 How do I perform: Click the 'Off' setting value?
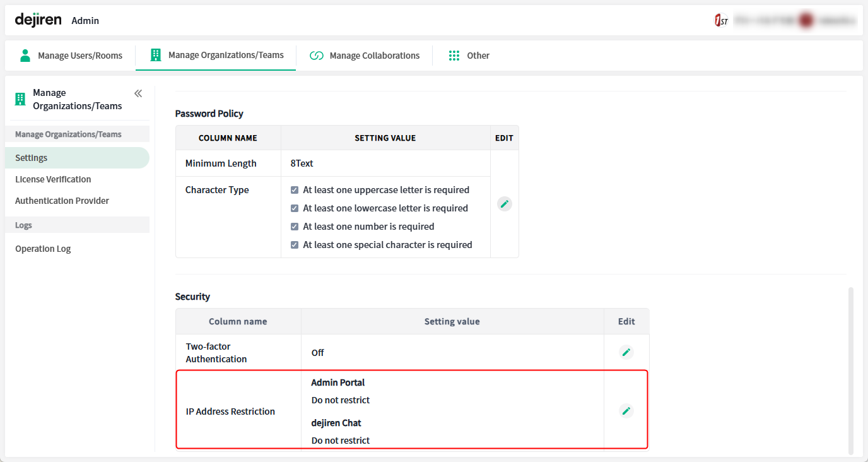click(x=317, y=353)
